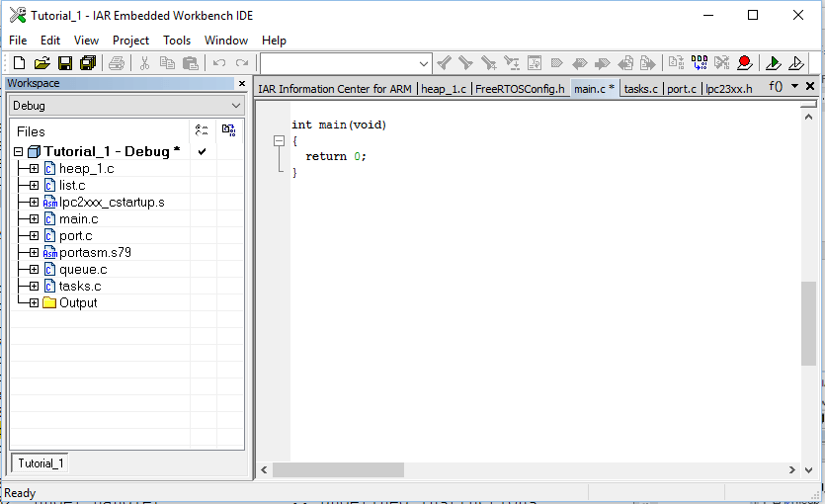The width and height of the screenshot is (825, 504).
Task: Toggle breakpoint with the red dot icon
Action: pyautogui.click(x=744, y=63)
